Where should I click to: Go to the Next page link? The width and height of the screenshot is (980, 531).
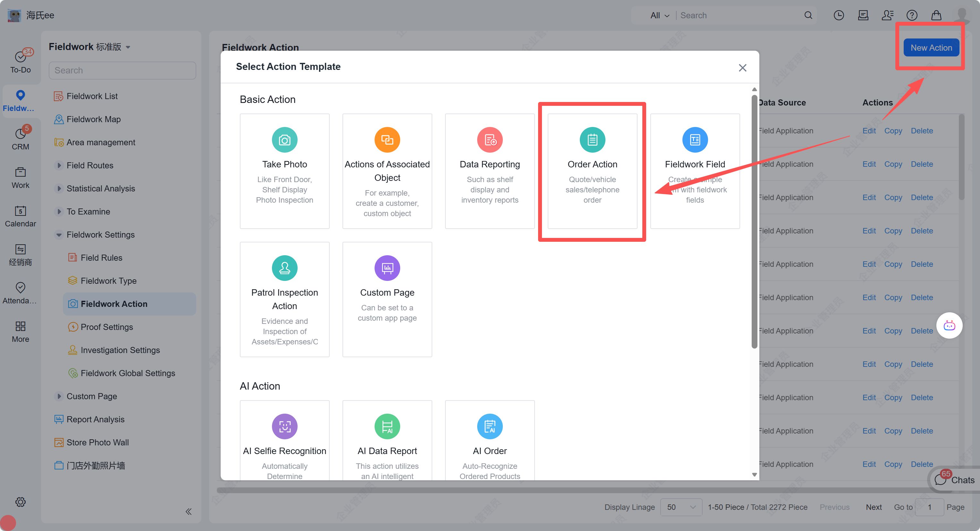click(x=874, y=507)
